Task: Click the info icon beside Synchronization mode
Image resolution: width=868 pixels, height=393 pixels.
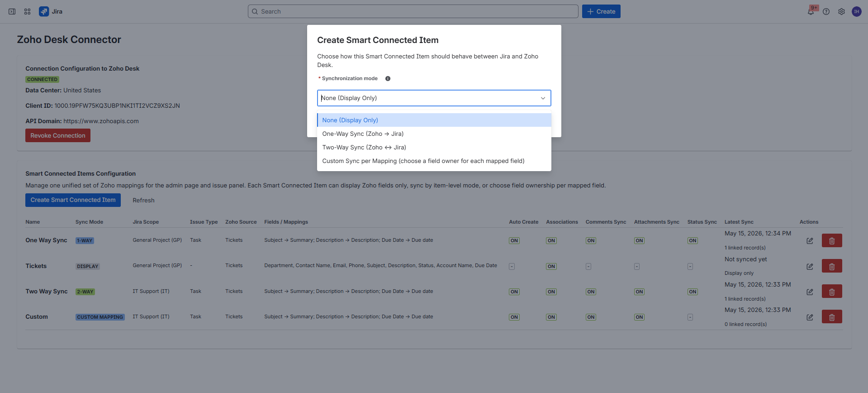Action: coord(388,78)
